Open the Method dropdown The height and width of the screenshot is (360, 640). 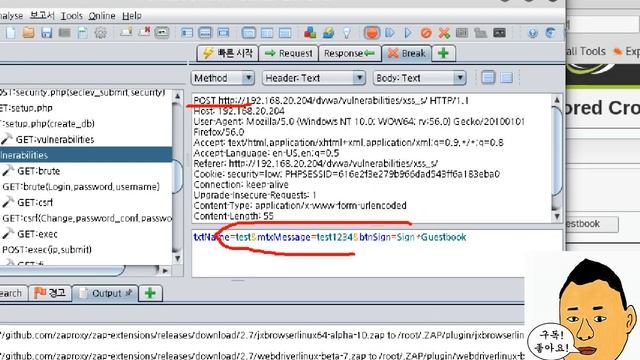[223, 78]
